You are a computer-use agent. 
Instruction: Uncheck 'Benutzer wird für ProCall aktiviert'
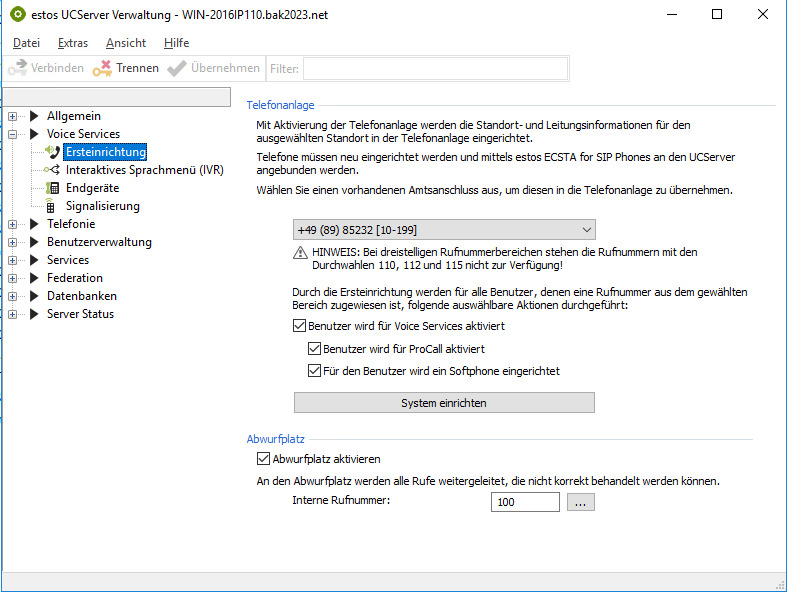pyautogui.click(x=315, y=349)
